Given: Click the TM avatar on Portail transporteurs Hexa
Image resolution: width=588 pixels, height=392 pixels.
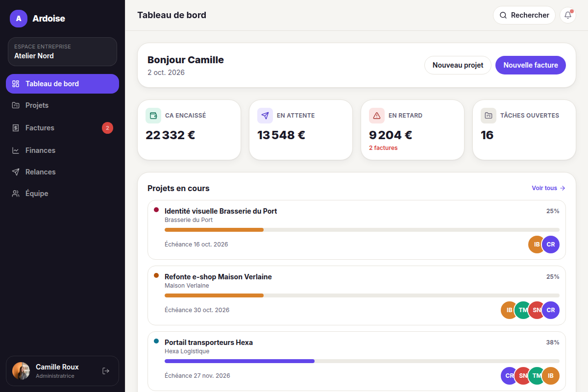Looking at the screenshot, I should [537, 376].
